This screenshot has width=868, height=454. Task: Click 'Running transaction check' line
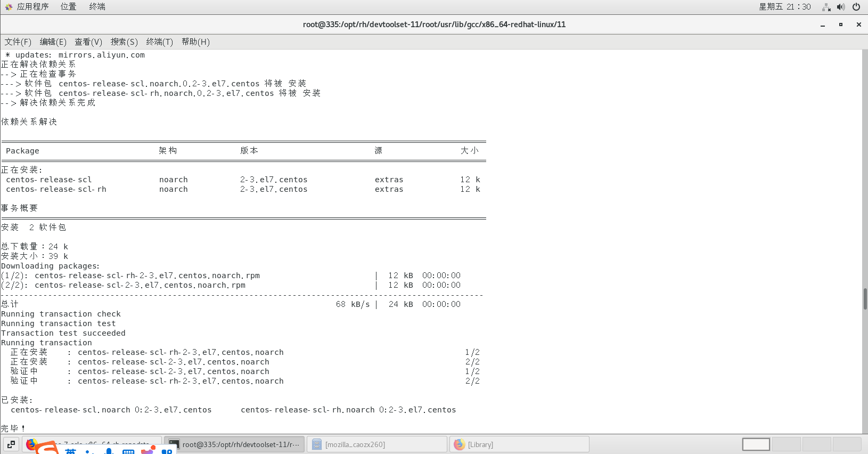click(61, 314)
